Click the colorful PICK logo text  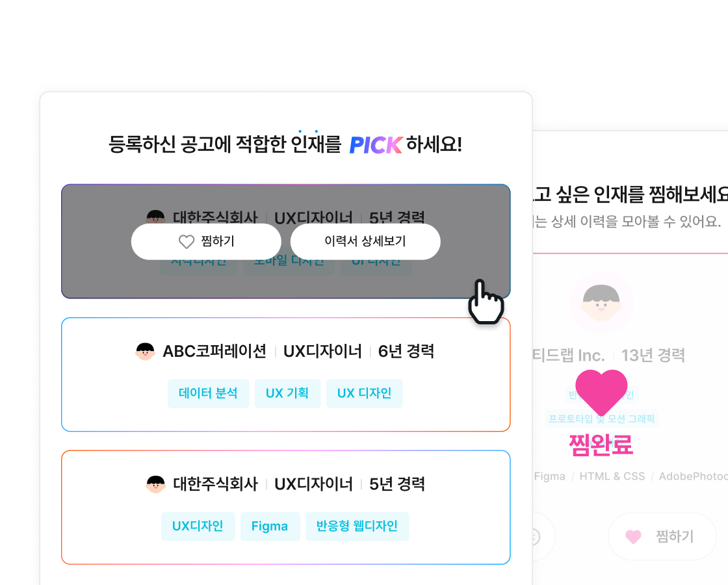(x=376, y=145)
